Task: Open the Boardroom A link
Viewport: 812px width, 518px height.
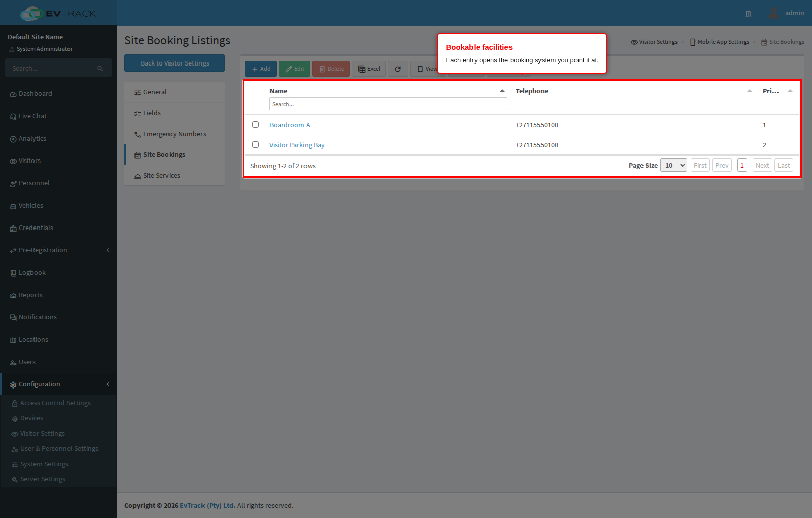Action: point(290,125)
